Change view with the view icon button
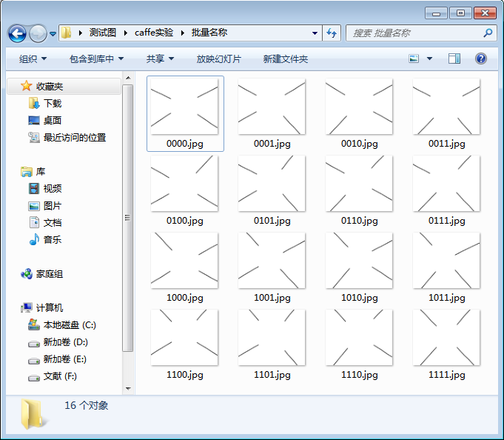The width and height of the screenshot is (504, 440). [414, 59]
